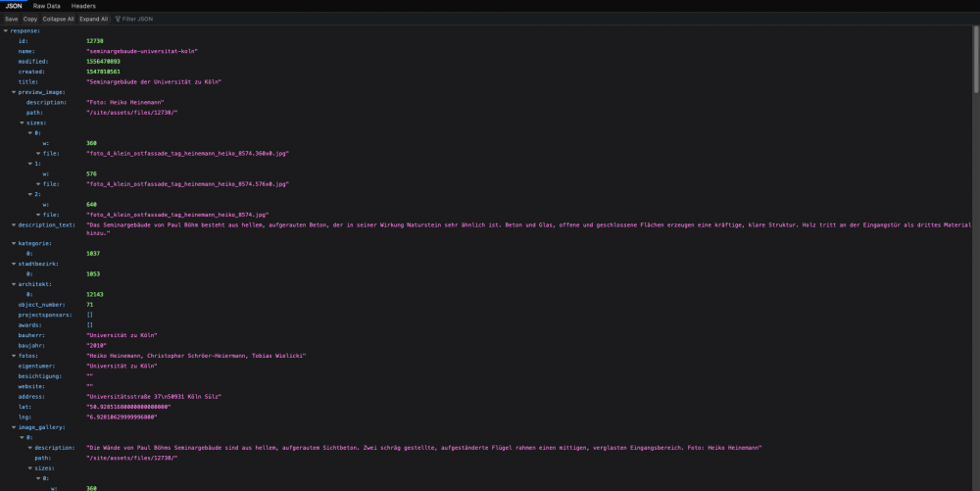Screen dimensions: 980x491
Task: Select the id value 12738
Action: (x=94, y=40)
